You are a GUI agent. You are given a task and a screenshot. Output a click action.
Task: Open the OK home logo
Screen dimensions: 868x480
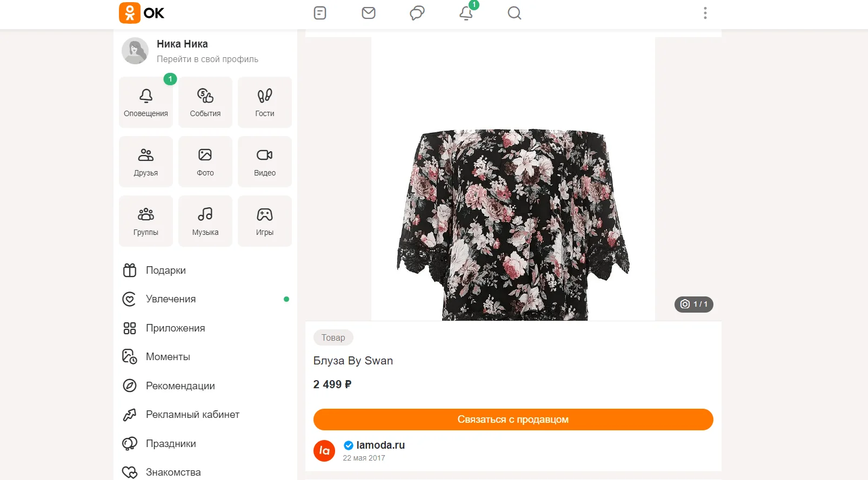click(x=142, y=13)
